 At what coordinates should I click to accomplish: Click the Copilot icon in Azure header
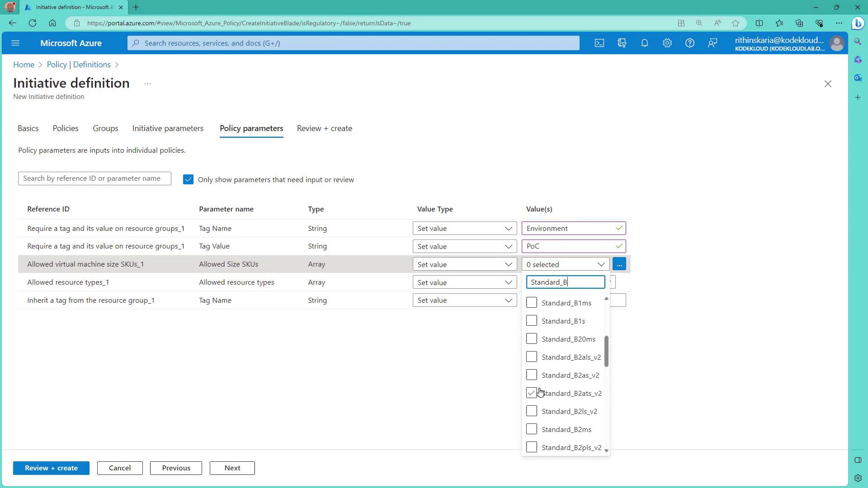coord(622,43)
